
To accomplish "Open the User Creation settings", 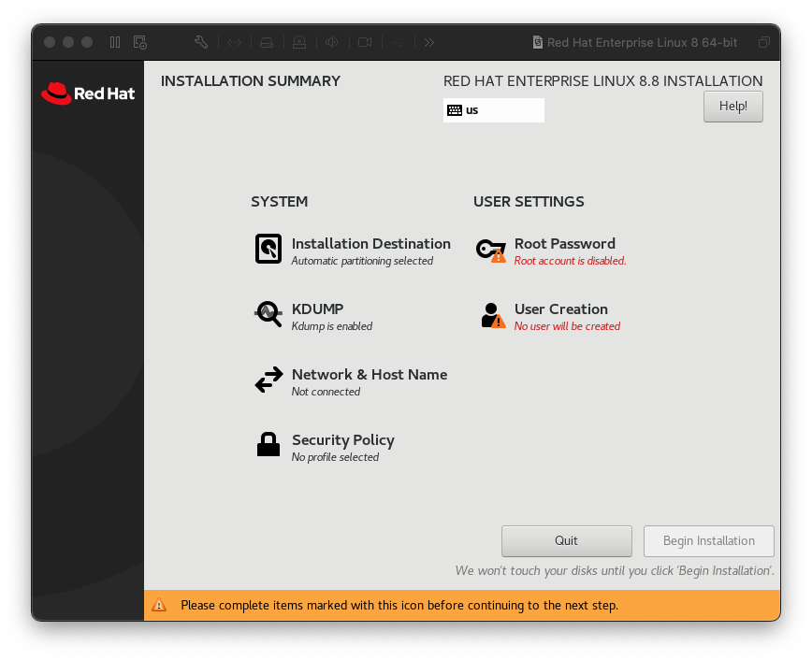I will [x=550, y=316].
